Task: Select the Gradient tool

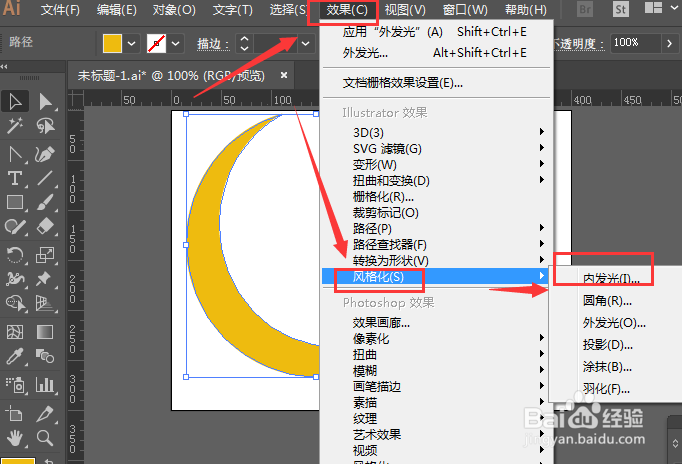Action: (45, 332)
